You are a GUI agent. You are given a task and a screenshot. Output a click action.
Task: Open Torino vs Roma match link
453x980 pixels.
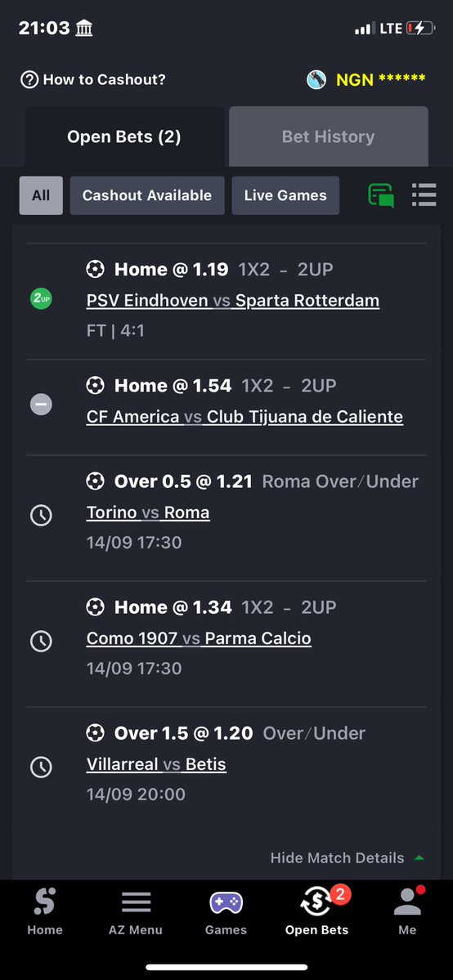(x=148, y=513)
